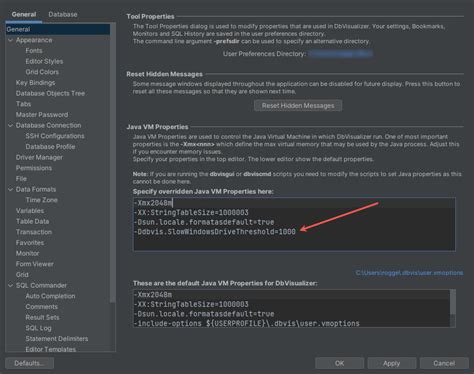Open SQL Commander settings
Viewport: 474px width, 374px height.
(41, 285)
